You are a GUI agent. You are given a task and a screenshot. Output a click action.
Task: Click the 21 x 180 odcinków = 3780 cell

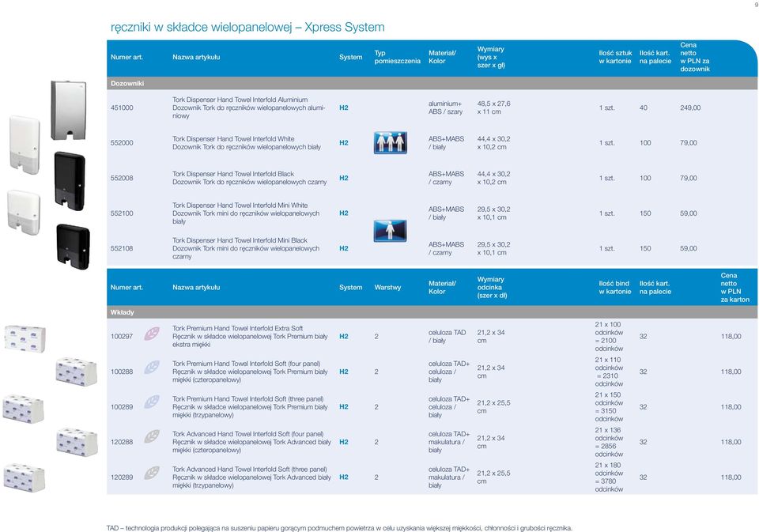(x=609, y=477)
